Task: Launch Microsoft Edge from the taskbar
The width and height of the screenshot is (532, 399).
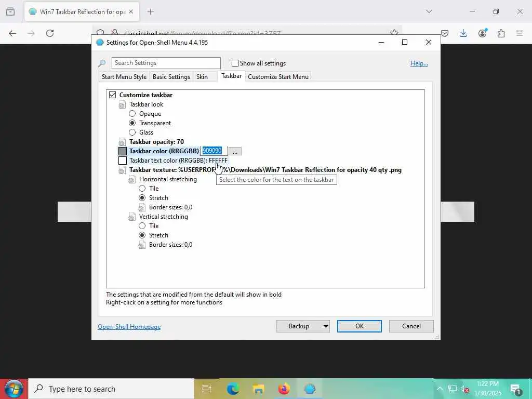Action: tap(233, 389)
